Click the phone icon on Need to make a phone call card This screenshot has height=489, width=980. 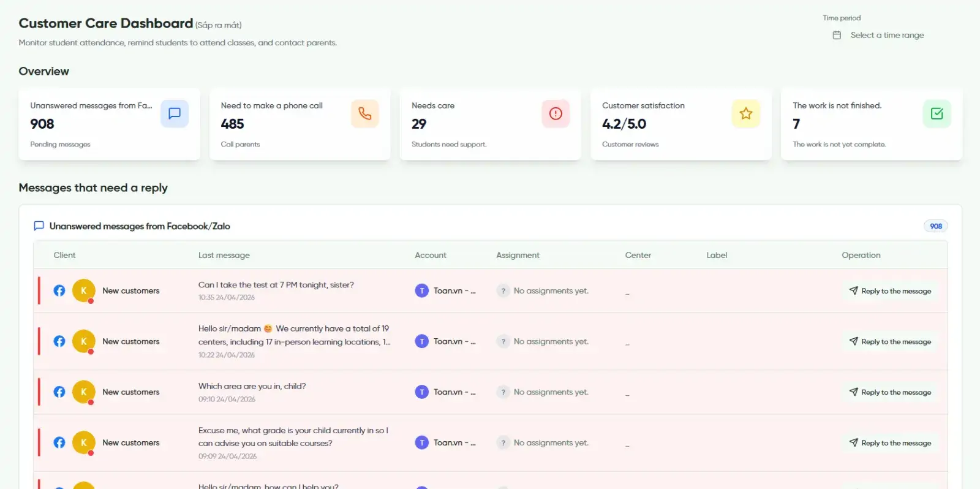coord(365,113)
